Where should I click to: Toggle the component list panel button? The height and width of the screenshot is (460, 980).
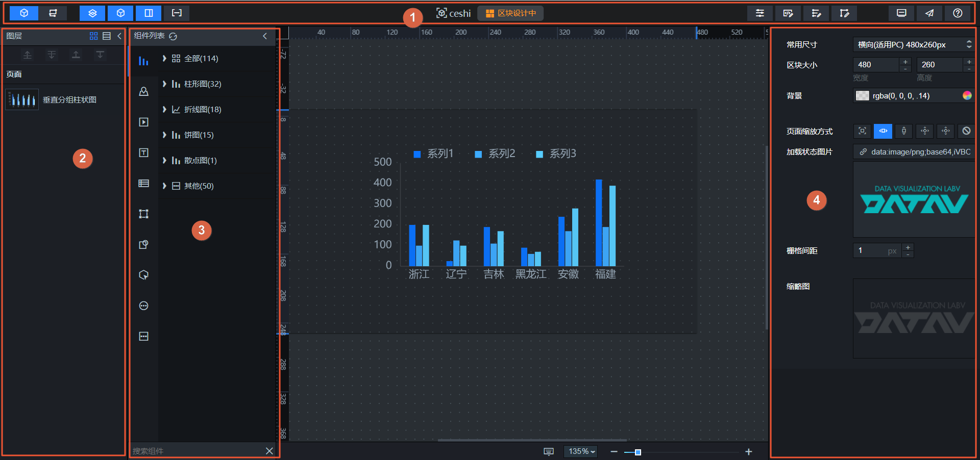[x=120, y=13]
